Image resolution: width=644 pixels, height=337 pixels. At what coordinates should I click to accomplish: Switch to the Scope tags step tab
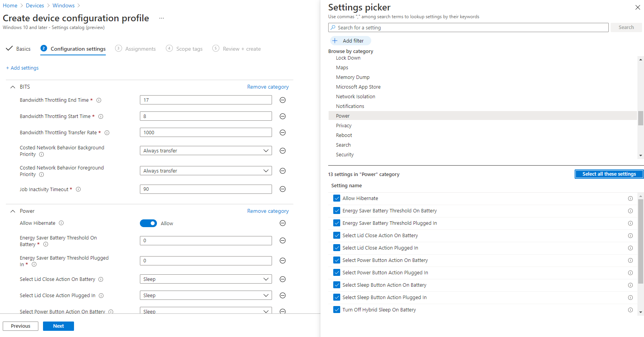tap(184, 49)
